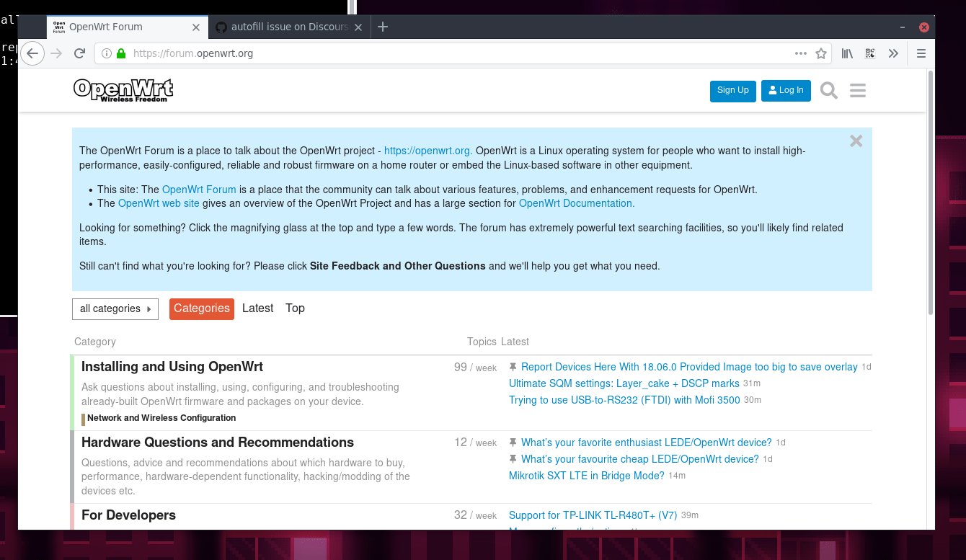Open the browser overflow chevron menu
This screenshot has width=966, height=560.
(x=893, y=53)
